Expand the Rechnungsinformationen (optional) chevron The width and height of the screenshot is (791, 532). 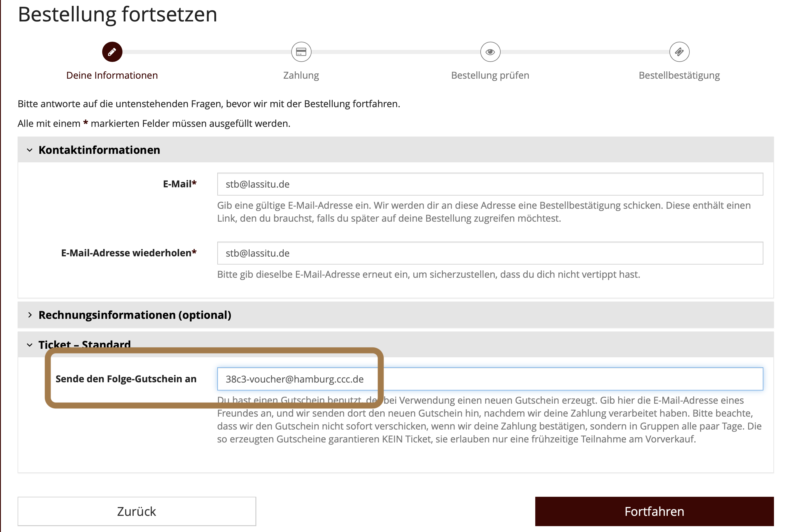pos(30,315)
